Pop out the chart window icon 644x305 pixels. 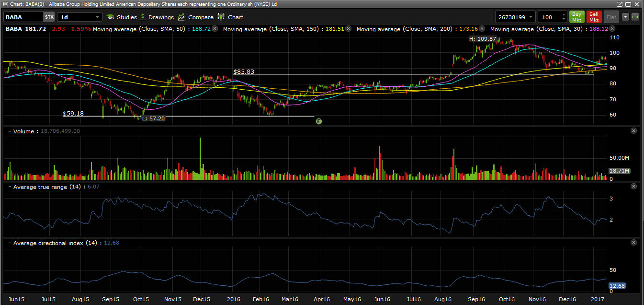pyautogui.click(x=620, y=4)
